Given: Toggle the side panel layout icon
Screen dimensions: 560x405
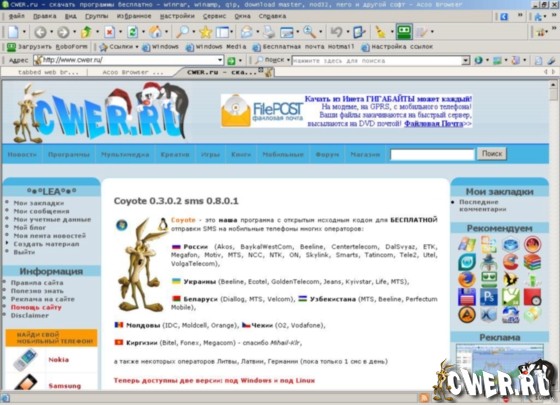Looking at the screenshot, I should pos(222,32).
